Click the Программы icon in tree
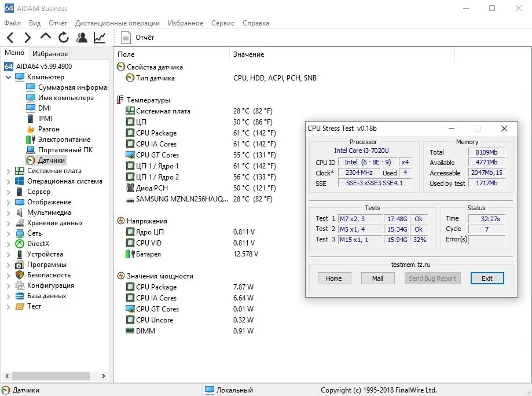Screen dimensions: 532x396 (x=20, y=265)
